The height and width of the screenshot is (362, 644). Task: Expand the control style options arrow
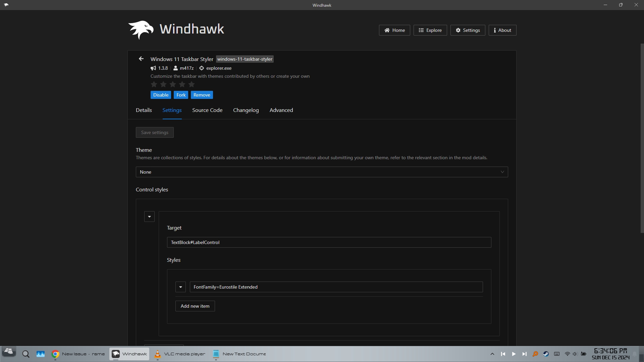pyautogui.click(x=149, y=216)
